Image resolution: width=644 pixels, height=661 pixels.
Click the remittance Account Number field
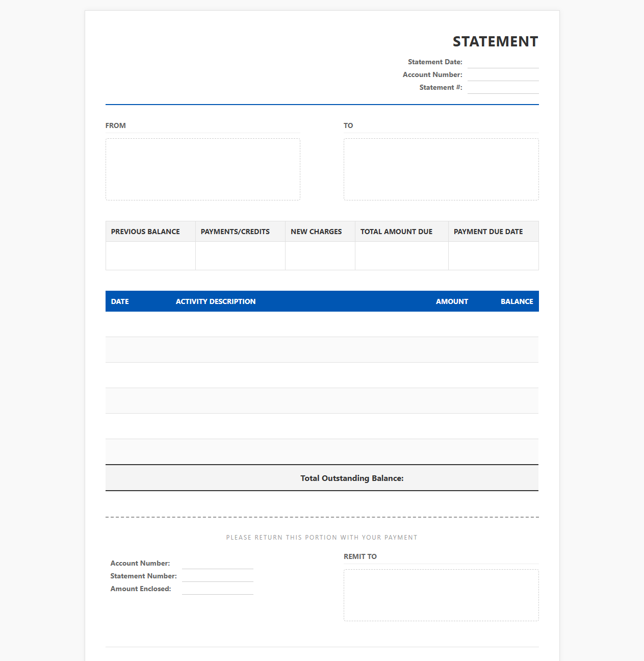[x=218, y=563]
